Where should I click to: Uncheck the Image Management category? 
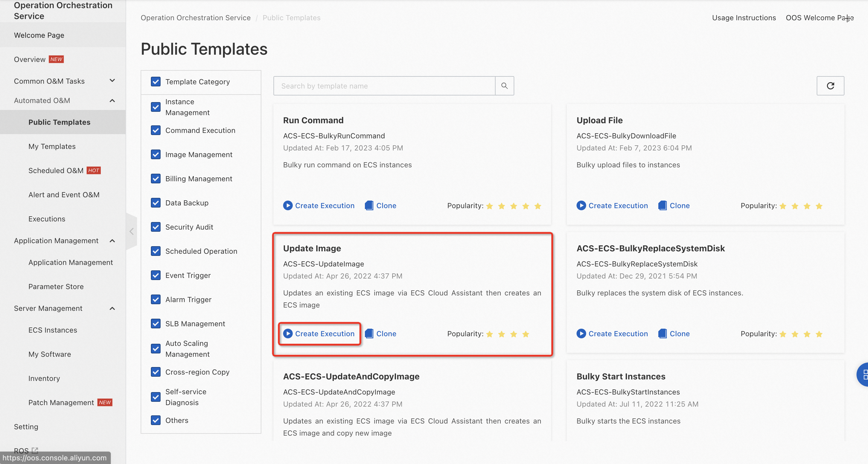coord(156,154)
